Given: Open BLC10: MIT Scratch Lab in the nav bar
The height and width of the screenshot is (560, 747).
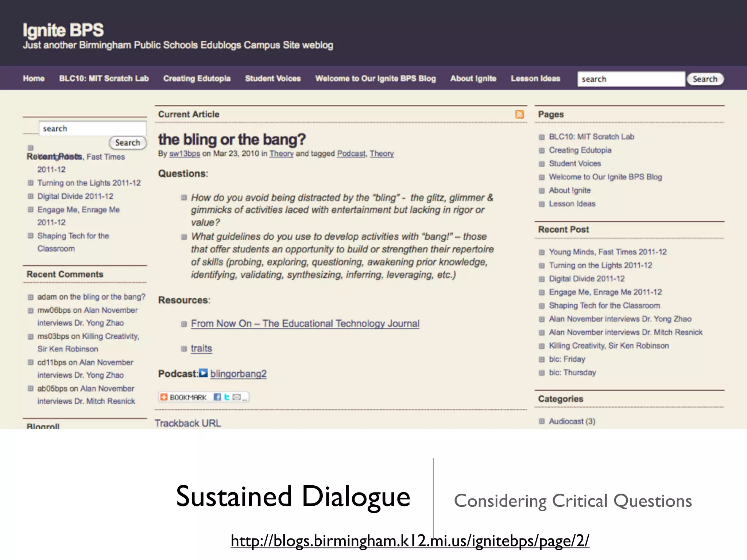Looking at the screenshot, I should (x=104, y=78).
